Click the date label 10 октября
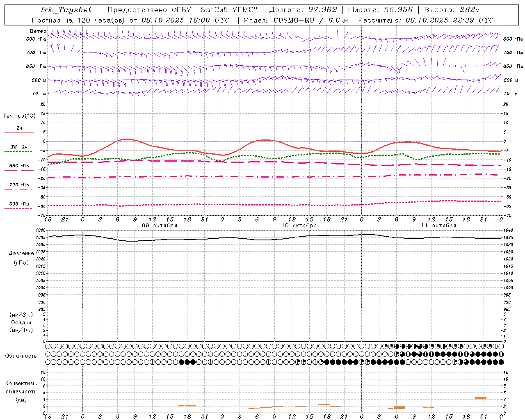 [x=299, y=226]
